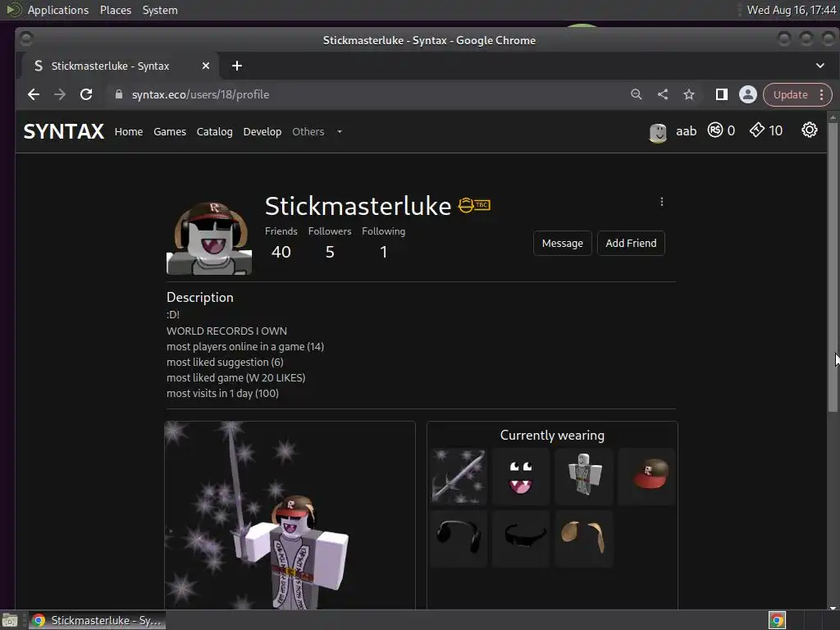Click the tickets icon showing 10

pos(756,130)
